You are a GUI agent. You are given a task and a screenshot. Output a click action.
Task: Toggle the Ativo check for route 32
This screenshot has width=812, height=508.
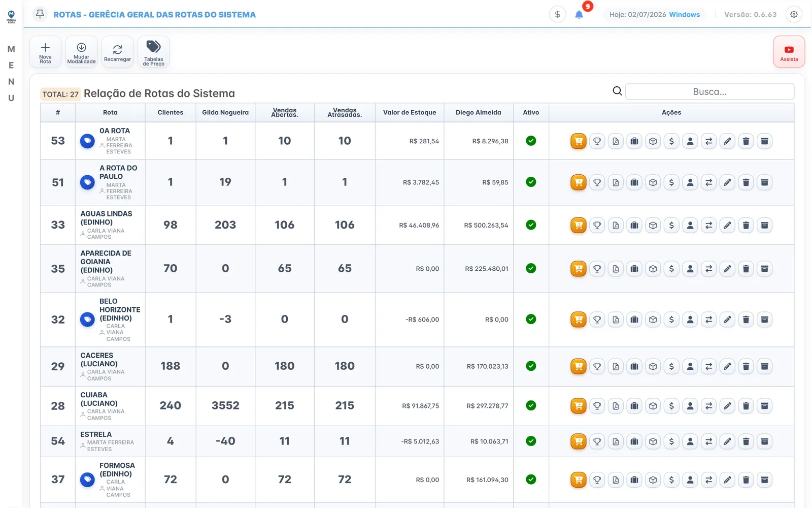(531, 319)
